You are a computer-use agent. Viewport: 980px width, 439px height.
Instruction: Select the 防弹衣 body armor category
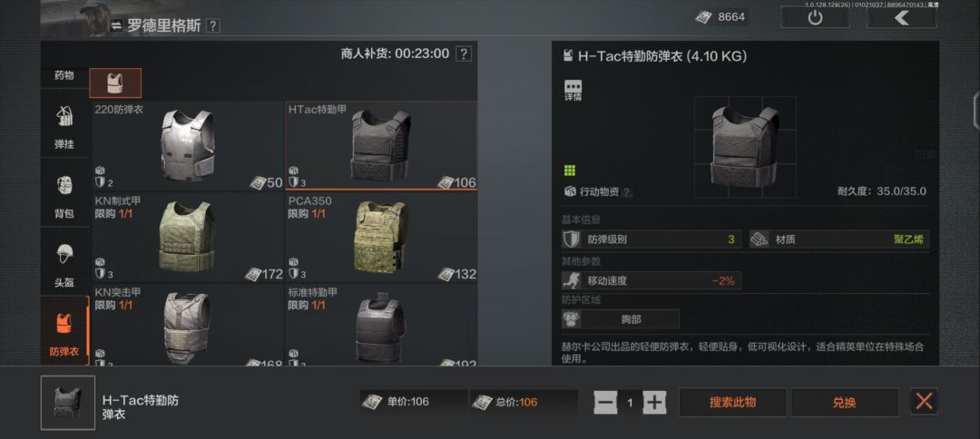(x=64, y=334)
